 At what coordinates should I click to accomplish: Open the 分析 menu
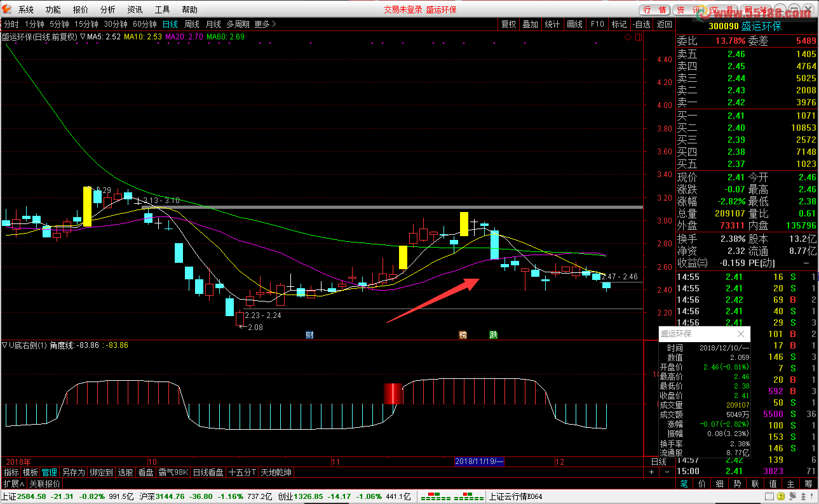click(107, 10)
